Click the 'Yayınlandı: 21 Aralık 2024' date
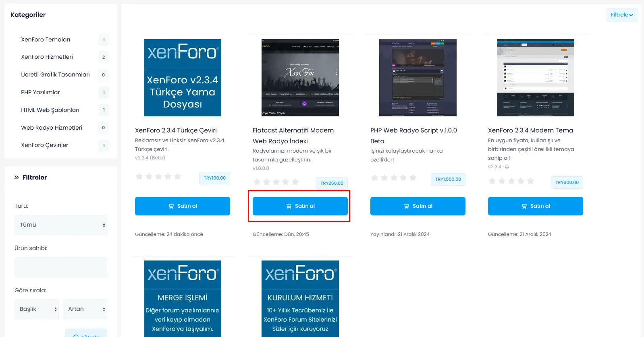The width and height of the screenshot is (644, 337). (x=400, y=234)
